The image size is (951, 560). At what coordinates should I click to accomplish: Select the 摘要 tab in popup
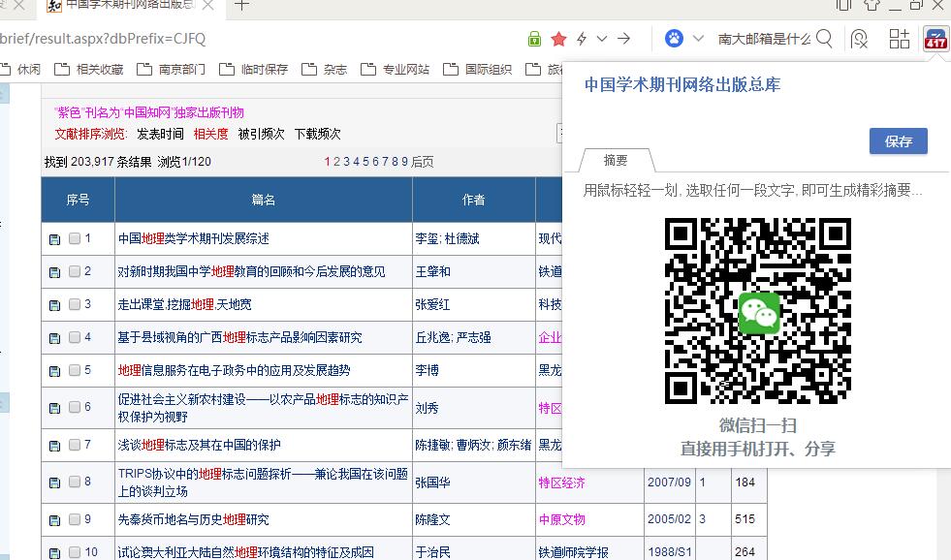pos(617,160)
